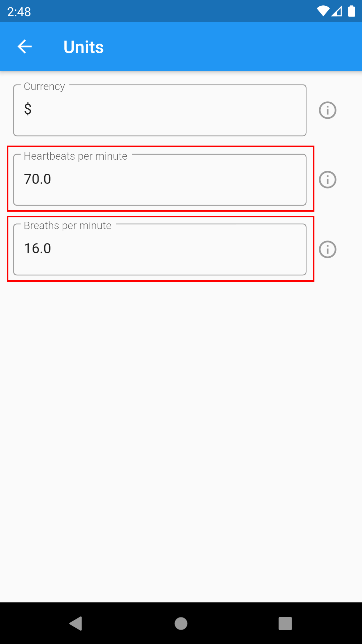This screenshot has height=644, width=362.
Task: View info for Breaths per minute
Action: (327, 250)
